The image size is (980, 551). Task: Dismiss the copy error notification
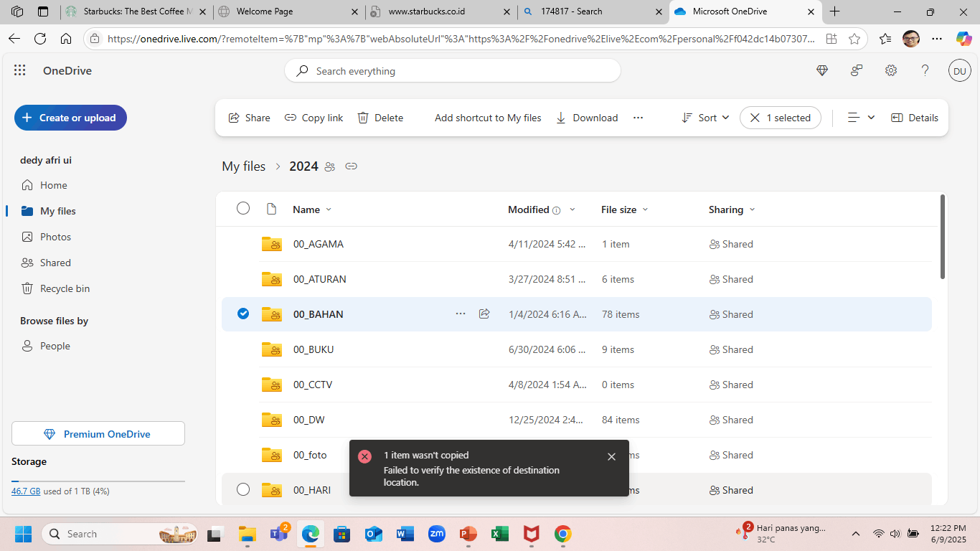611,456
